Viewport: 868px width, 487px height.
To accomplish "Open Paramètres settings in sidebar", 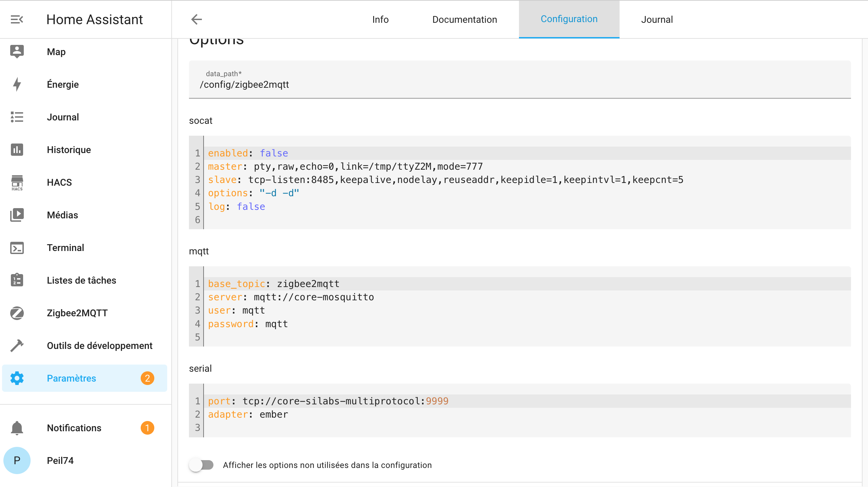I will tap(71, 378).
